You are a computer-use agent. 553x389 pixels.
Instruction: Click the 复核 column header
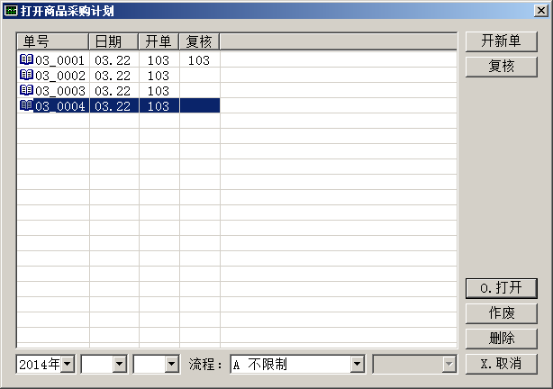199,42
